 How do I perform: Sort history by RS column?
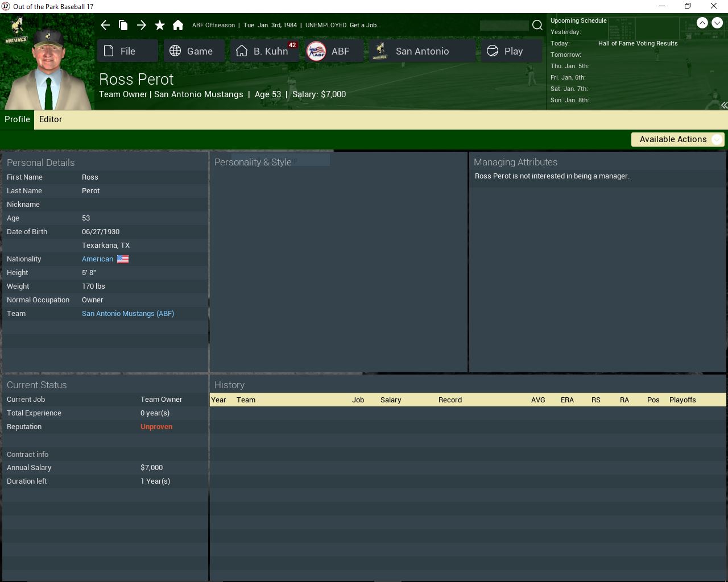(595, 400)
